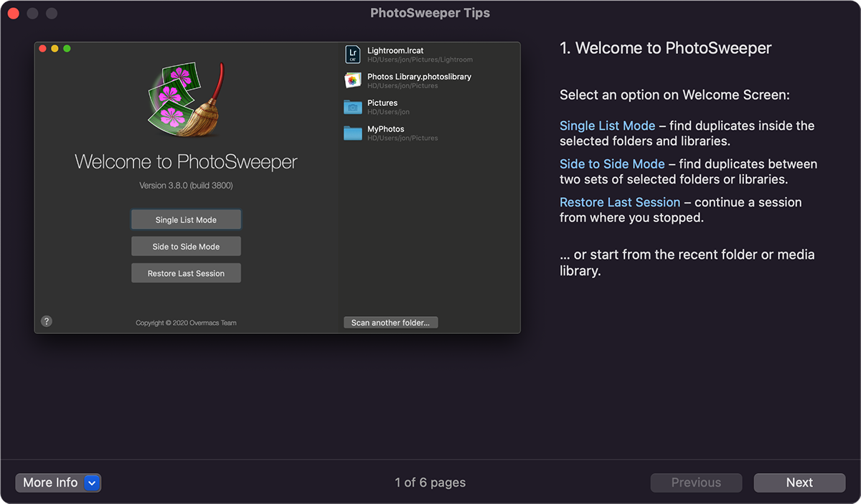Open the More Info dropdown arrow
861x504 pixels.
pyautogui.click(x=92, y=483)
